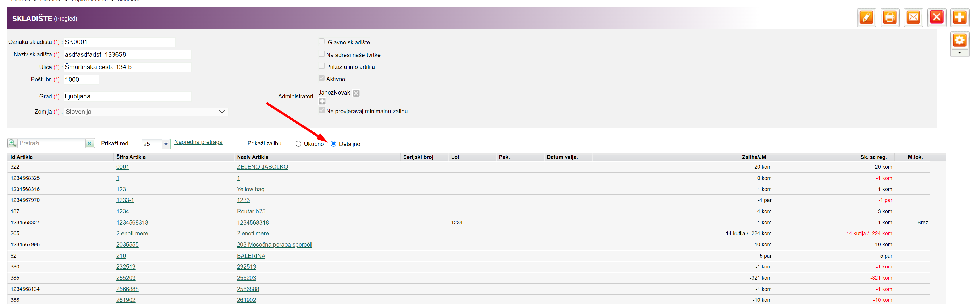This screenshot has height=304, width=980.
Task: Open ZELENO JABOLKO article link
Action: click(262, 167)
